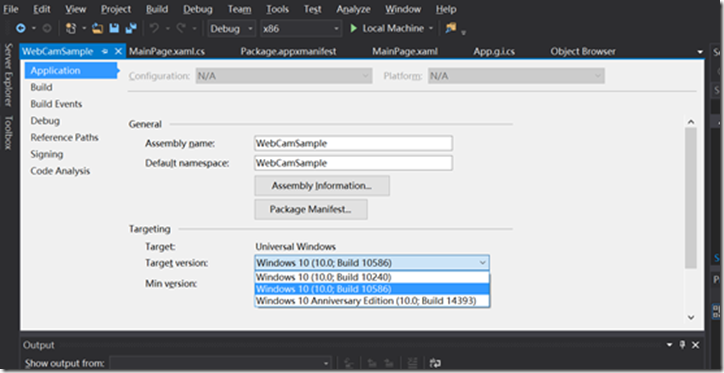Select Windows 10 Anniversary Edition Build 14393
This screenshot has height=373, width=724.
click(372, 301)
